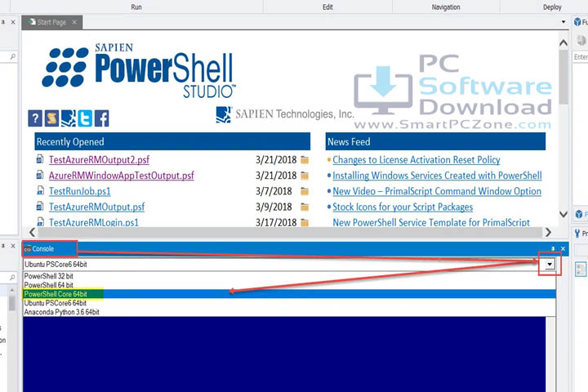The width and height of the screenshot is (588, 392).
Task: Switch to the Start Page tab
Action: click(x=52, y=22)
